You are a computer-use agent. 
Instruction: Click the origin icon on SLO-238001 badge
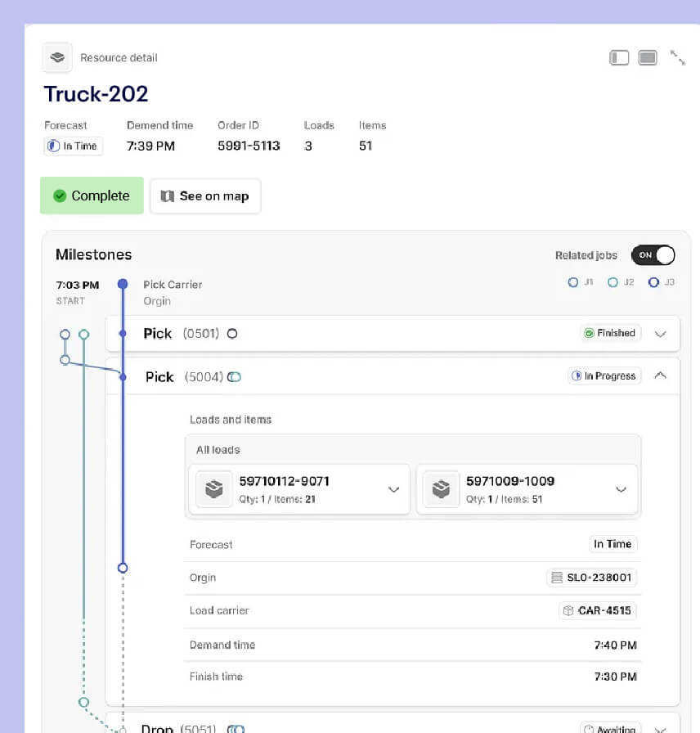559,578
